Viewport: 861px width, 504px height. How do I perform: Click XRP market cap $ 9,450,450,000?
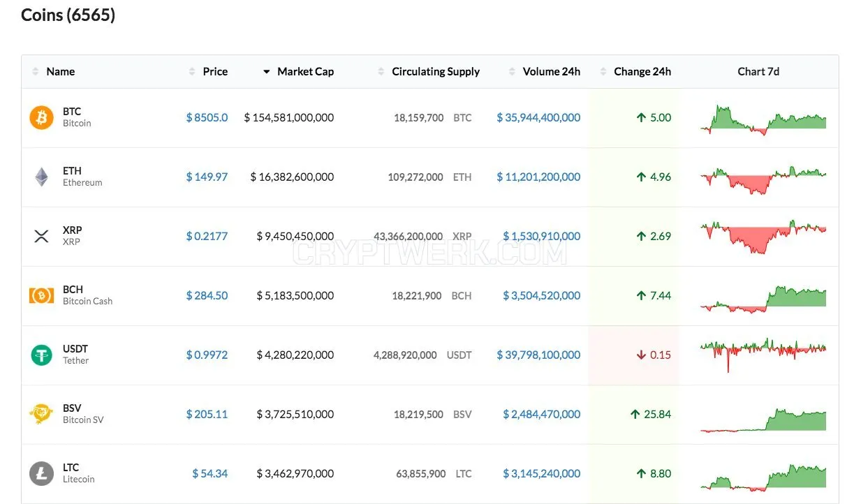tap(295, 236)
